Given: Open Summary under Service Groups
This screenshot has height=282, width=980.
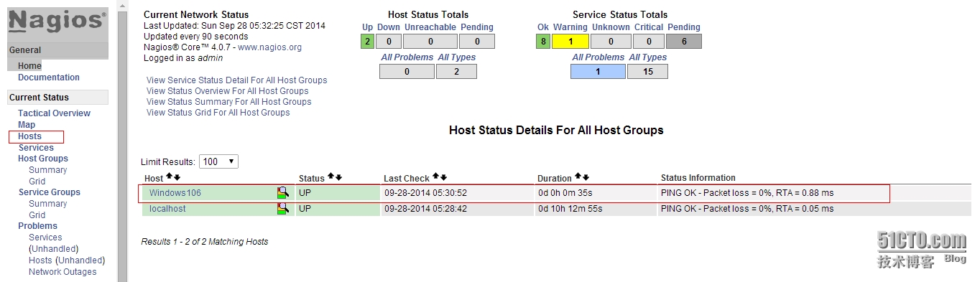Looking at the screenshot, I should 47,204.
